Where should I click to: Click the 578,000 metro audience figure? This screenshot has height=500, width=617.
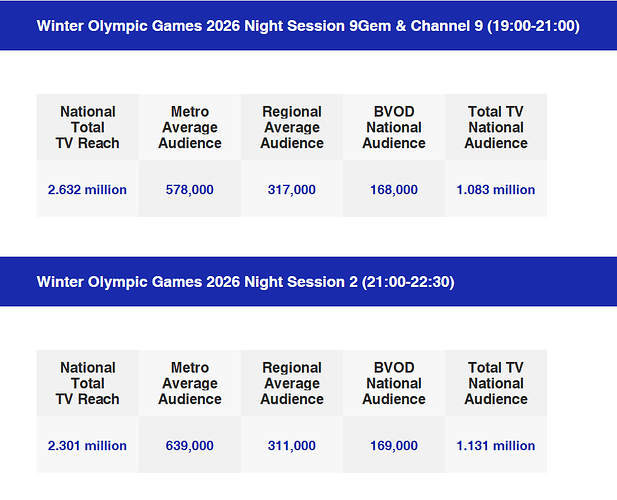(190, 189)
